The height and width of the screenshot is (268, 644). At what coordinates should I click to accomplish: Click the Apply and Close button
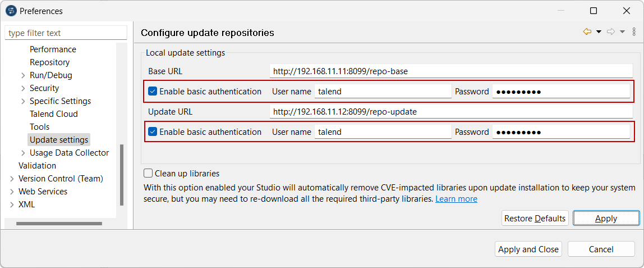pos(528,249)
